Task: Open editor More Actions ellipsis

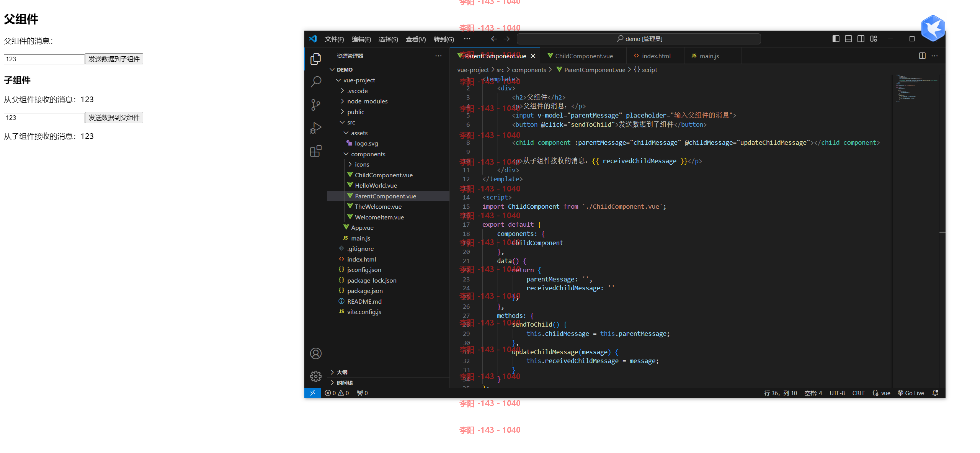Action: (935, 56)
